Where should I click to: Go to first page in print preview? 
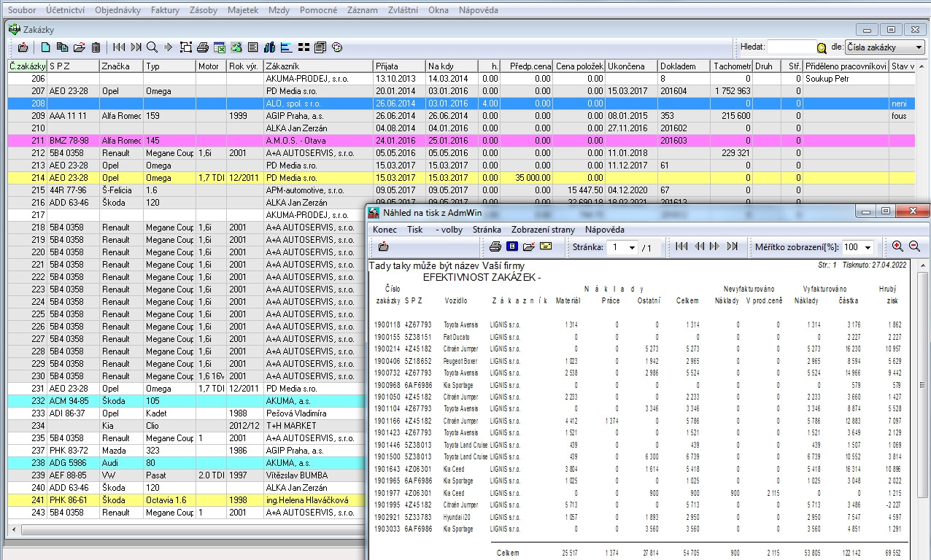[x=681, y=246]
